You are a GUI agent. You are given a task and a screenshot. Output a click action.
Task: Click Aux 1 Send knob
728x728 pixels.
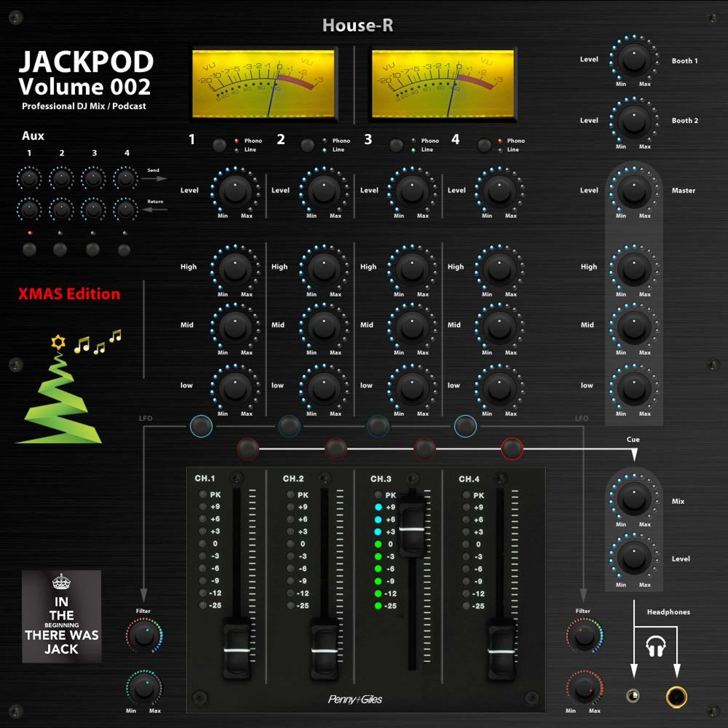[x=29, y=179]
